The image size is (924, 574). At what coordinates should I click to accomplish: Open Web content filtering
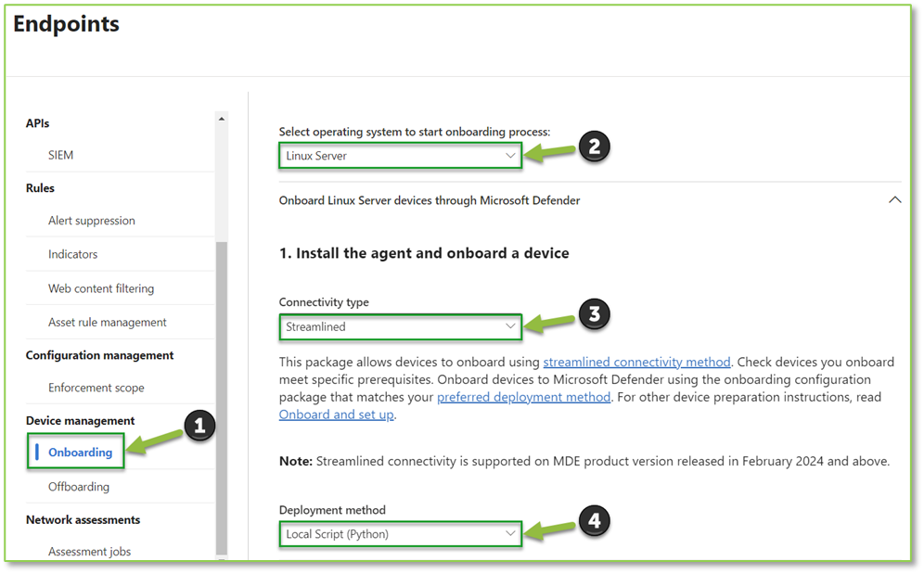(x=101, y=288)
